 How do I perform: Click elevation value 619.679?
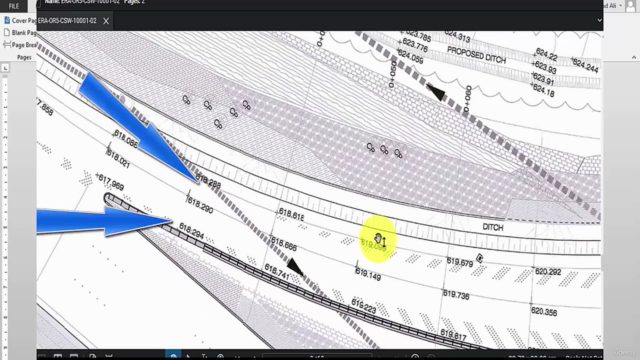(460, 262)
